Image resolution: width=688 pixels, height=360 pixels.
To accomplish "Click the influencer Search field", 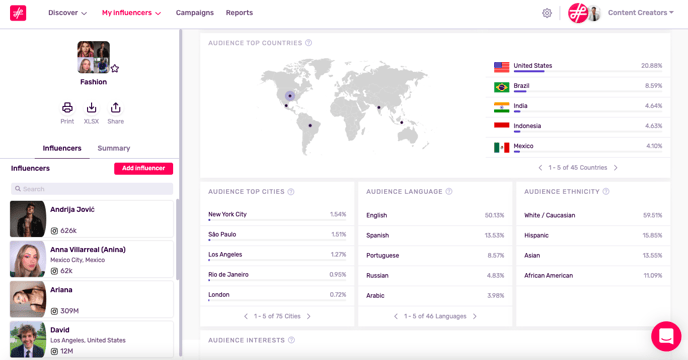I will coord(92,189).
